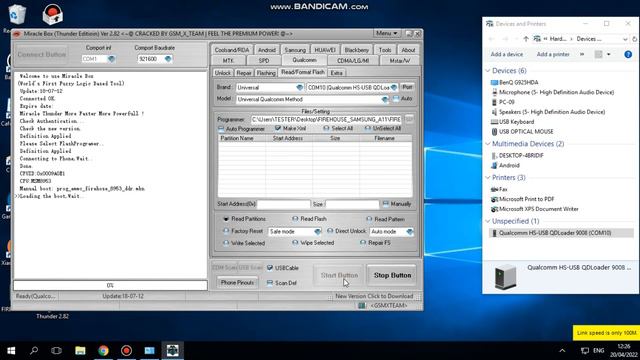This screenshot has width=640, height=360.
Task: Open the Brand Universal dropdown
Action: click(x=299, y=87)
